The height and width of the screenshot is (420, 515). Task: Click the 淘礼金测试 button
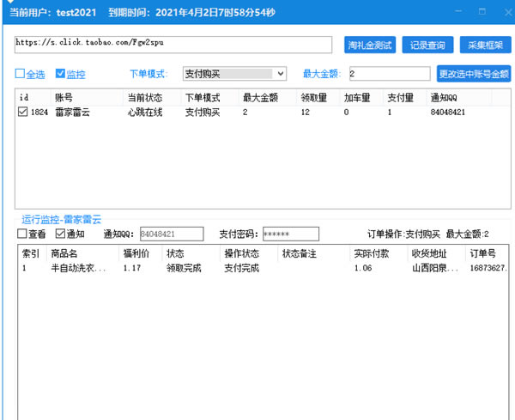(370, 46)
